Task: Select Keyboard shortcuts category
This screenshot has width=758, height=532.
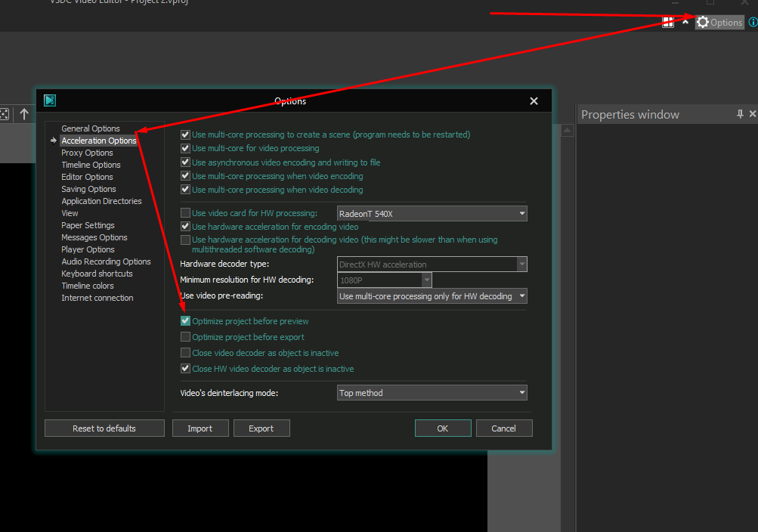Action: tap(97, 274)
